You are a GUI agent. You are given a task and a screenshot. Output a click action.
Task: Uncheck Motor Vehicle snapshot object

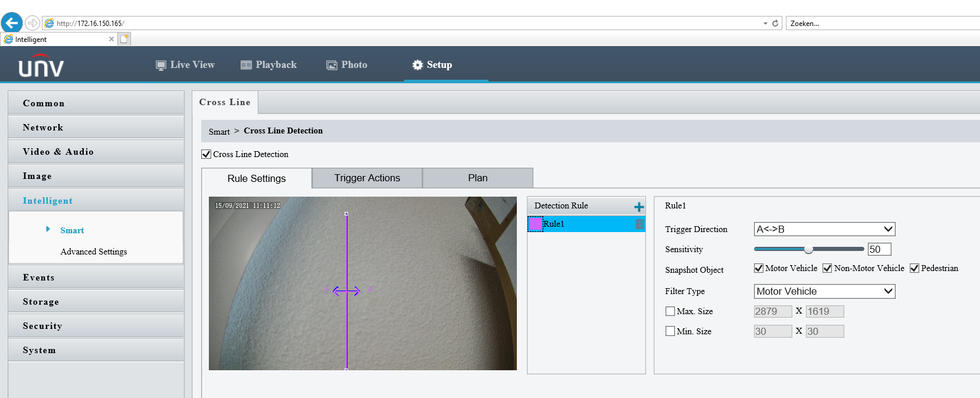click(759, 268)
